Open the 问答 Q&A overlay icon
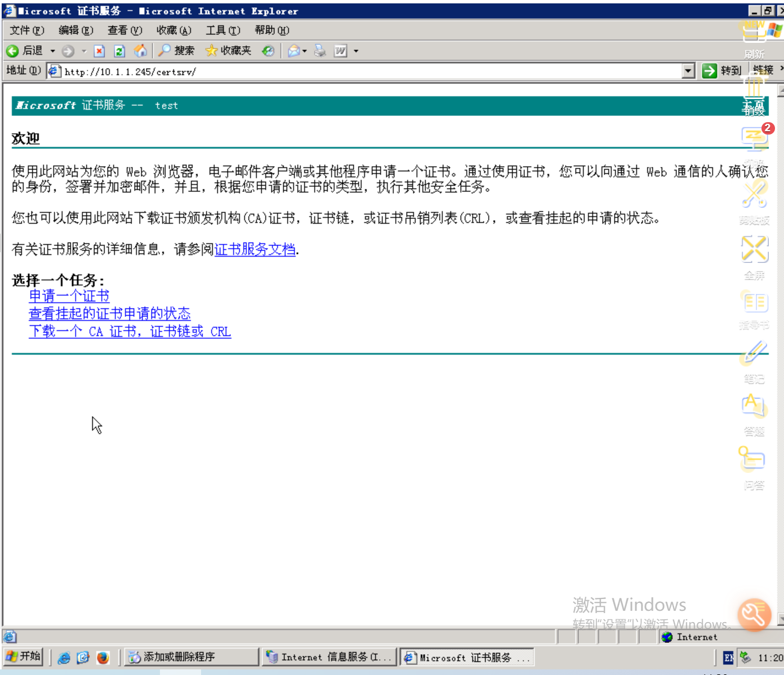 point(754,468)
